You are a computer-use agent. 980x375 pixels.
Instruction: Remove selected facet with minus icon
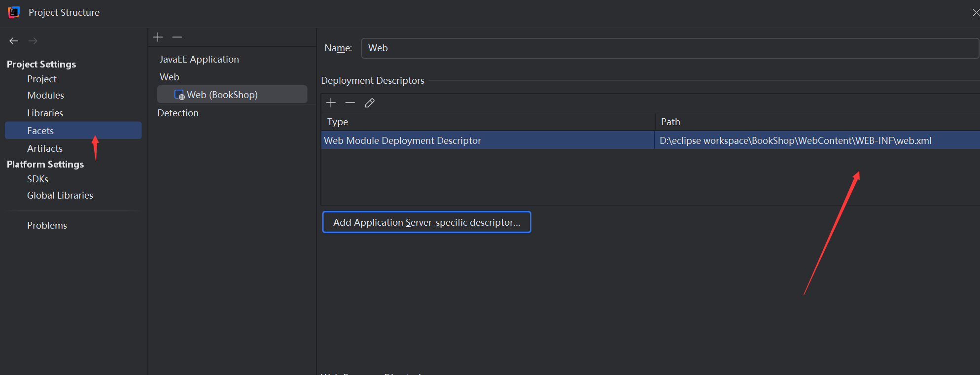coord(177,37)
